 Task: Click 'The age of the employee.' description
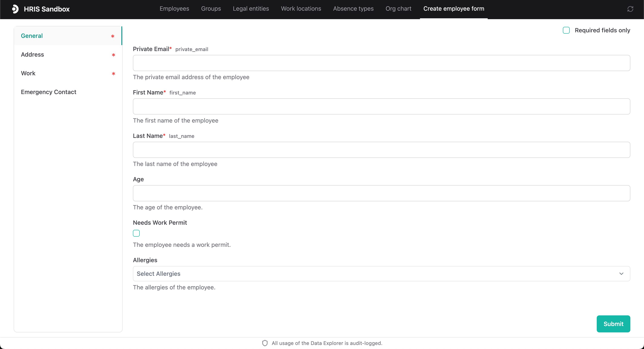(x=168, y=207)
